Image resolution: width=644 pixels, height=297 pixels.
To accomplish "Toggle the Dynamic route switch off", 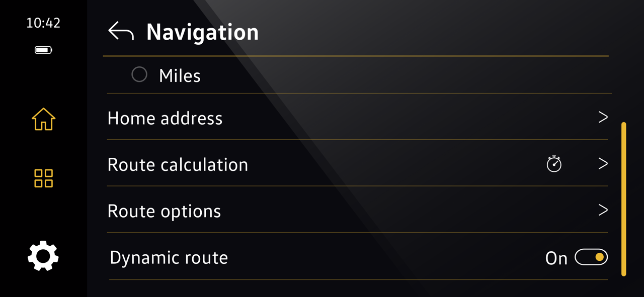I will coord(591,257).
